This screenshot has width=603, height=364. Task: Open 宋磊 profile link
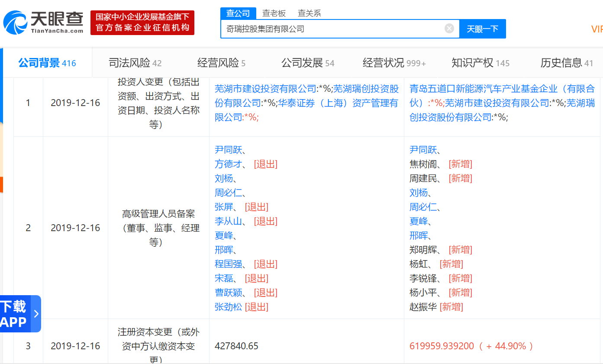coord(224,279)
